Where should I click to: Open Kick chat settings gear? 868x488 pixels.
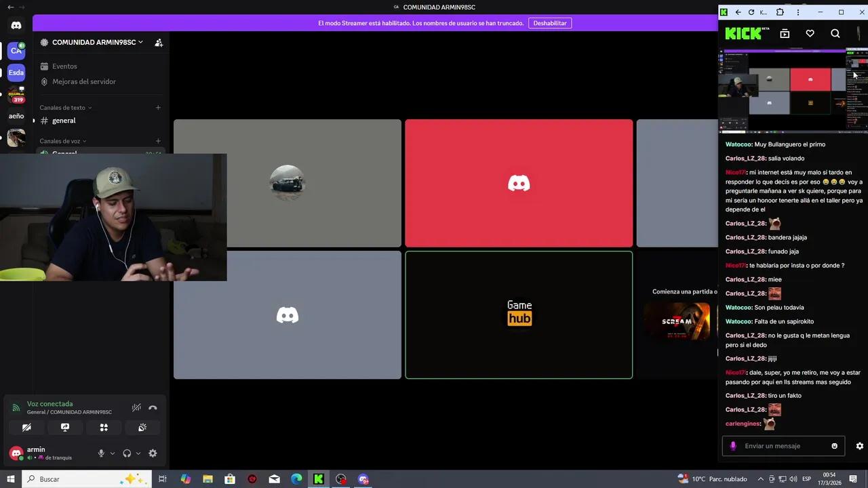tap(860, 446)
